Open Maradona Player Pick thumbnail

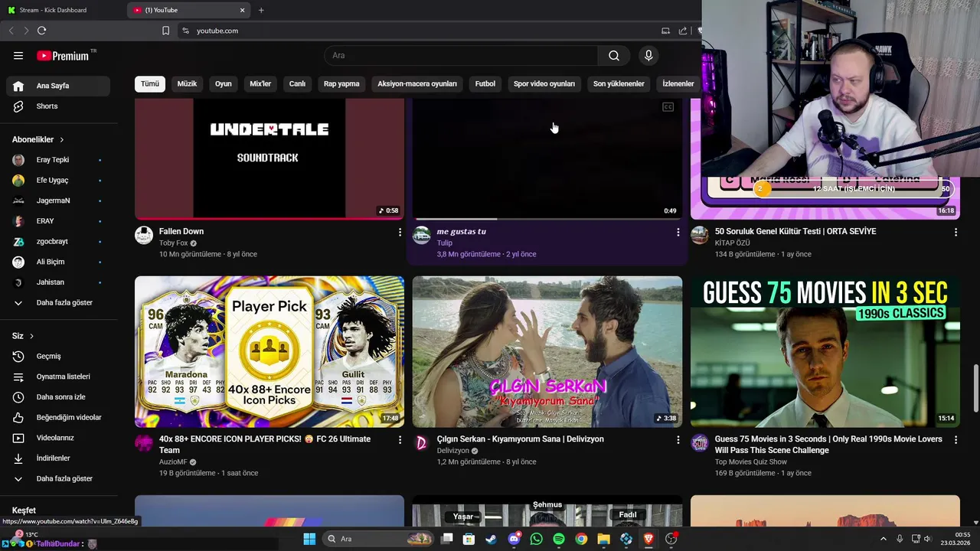pos(269,352)
